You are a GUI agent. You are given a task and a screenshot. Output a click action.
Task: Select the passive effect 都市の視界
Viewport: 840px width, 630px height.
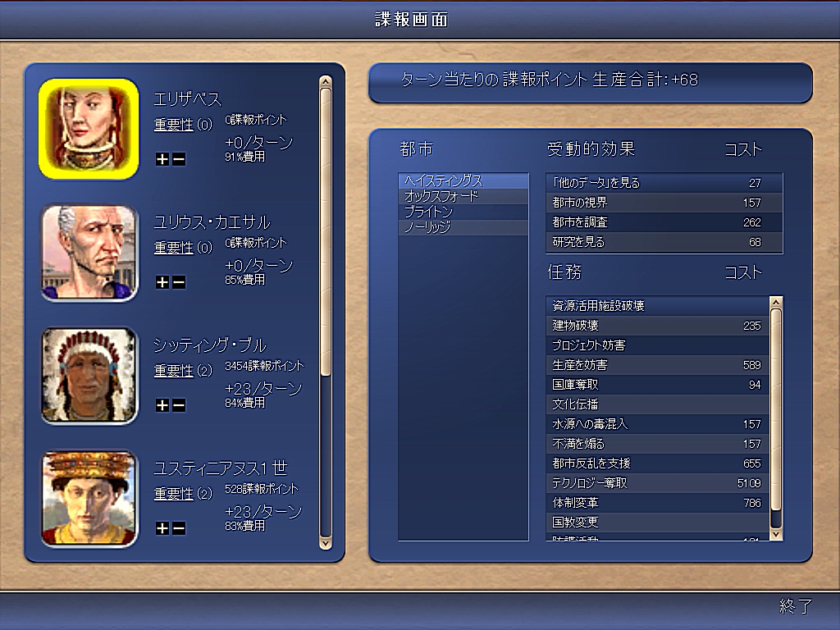tap(664, 203)
